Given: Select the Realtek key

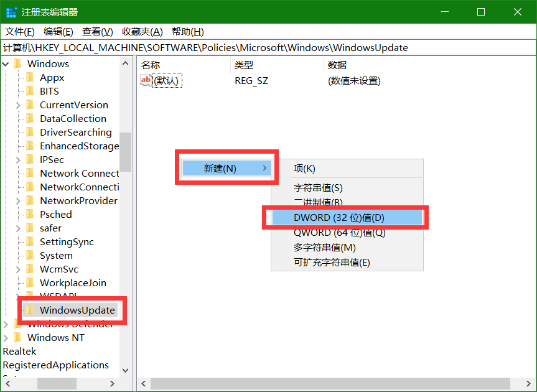Looking at the screenshot, I should pyautogui.click(x=19, y=352).
